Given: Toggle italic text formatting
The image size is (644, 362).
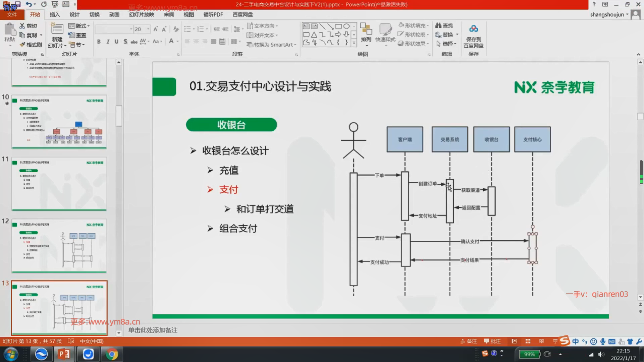Looking at the screenshot, I should tap(108, 42).
